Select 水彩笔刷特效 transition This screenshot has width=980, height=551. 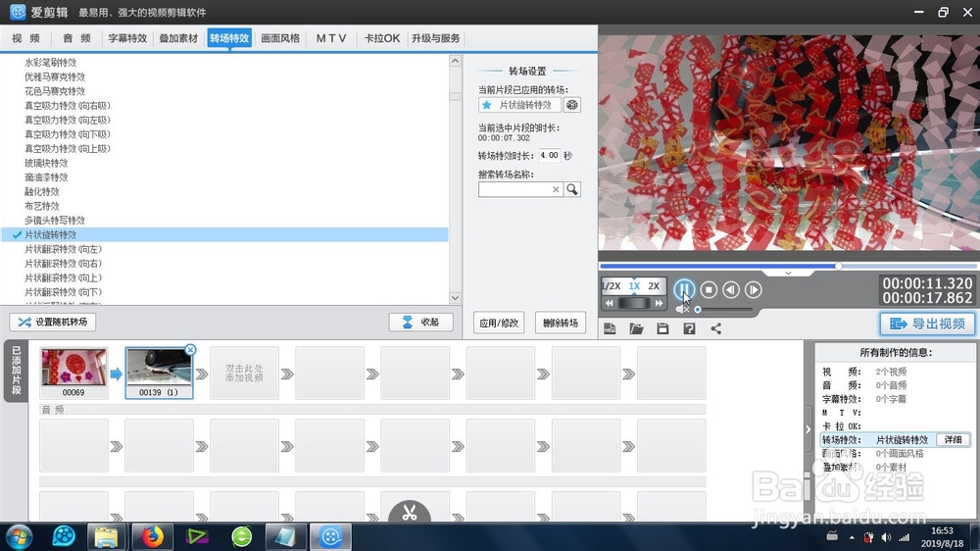tap(51, 63)
